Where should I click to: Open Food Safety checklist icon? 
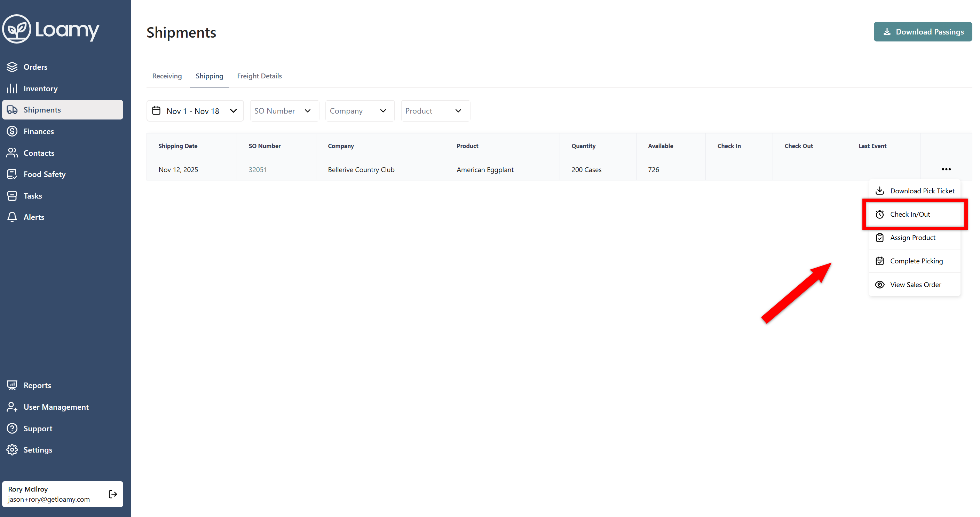coord(12,174)
